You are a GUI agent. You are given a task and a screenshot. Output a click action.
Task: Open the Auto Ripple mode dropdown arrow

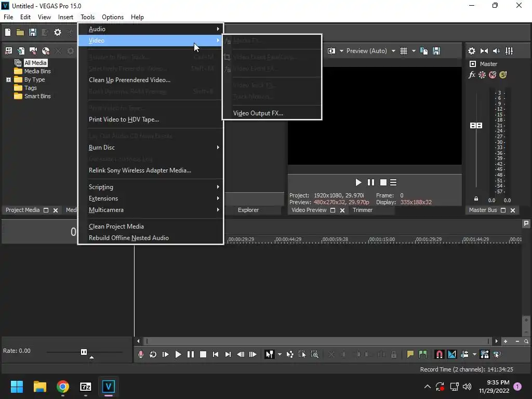[x=474, y=354]
